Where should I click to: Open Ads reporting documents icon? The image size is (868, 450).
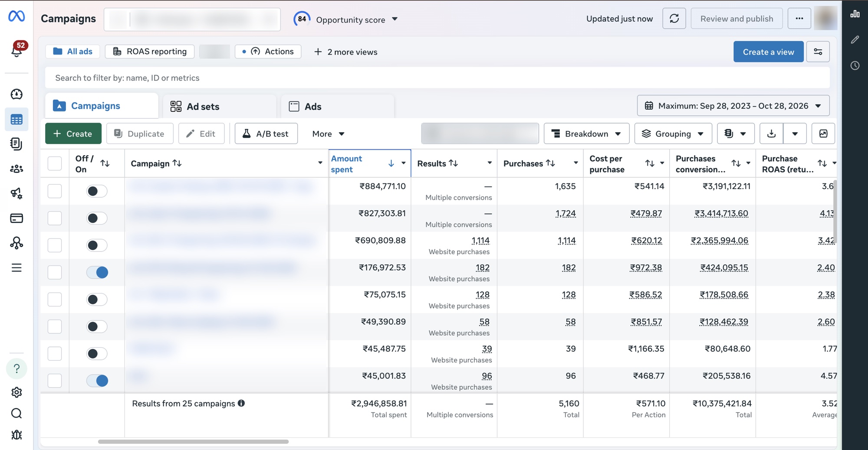coord(16,144)
